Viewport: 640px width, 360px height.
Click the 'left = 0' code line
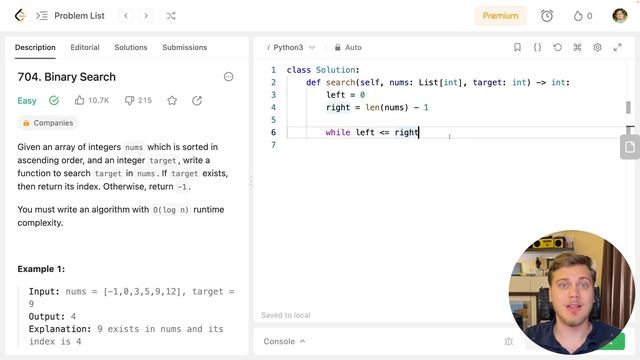[x=345, y=95]
